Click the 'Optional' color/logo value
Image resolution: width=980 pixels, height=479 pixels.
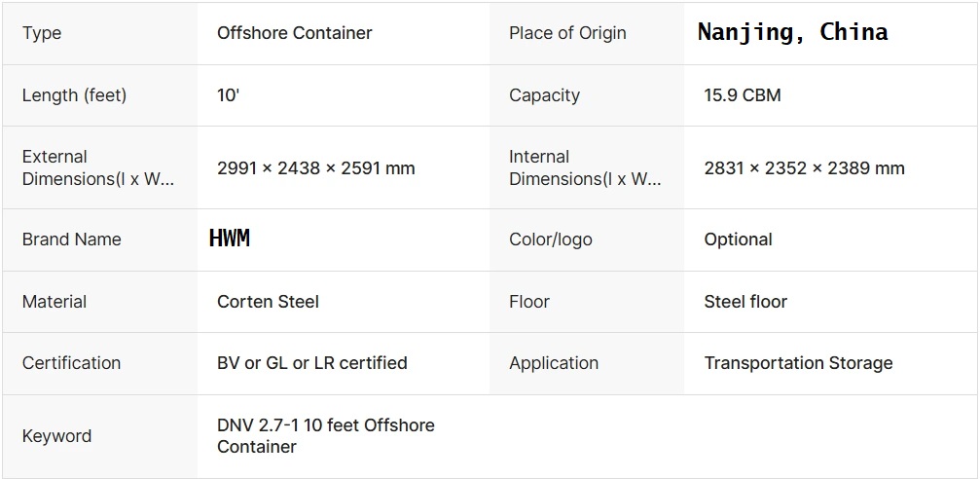pyautogui.click(x=738, y=239)
